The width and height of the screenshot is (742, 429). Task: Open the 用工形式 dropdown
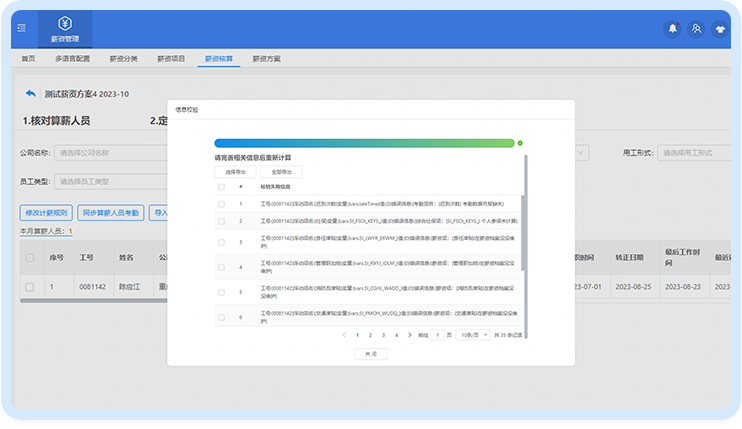tap(692, 153)
